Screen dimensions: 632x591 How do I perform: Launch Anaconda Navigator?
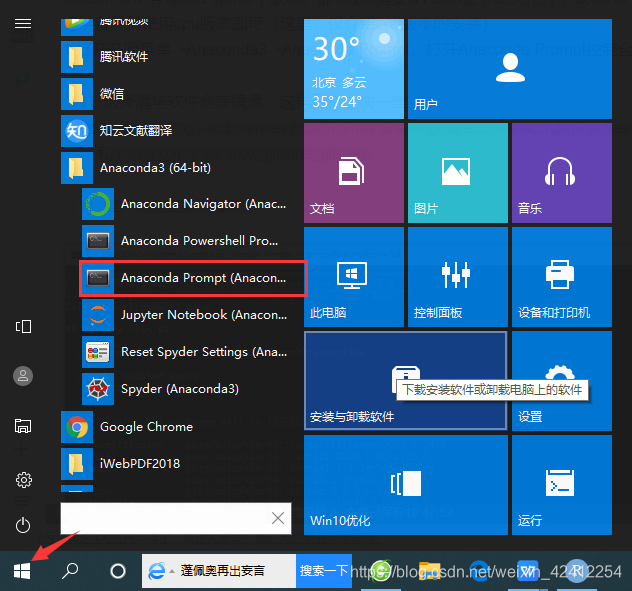185,204
